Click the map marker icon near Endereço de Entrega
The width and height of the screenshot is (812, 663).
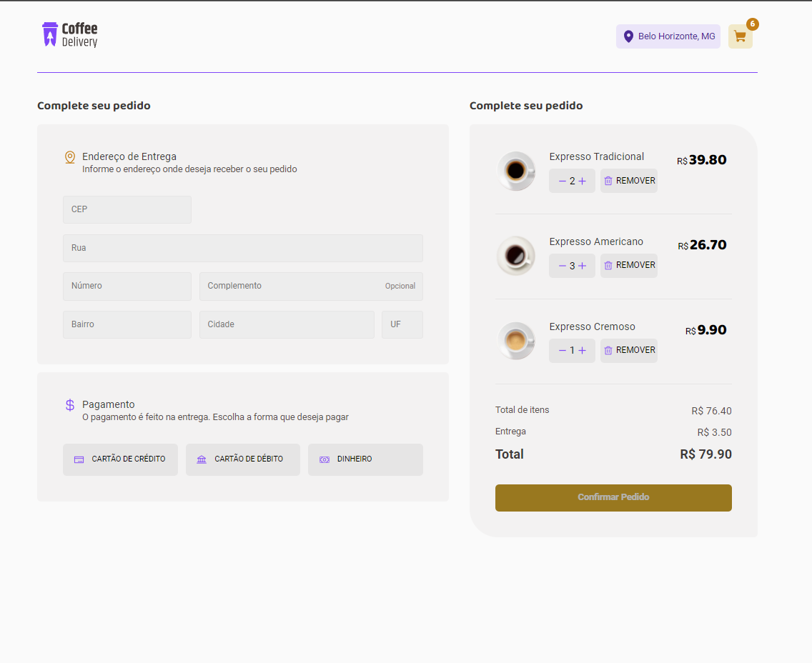point(69,156)
